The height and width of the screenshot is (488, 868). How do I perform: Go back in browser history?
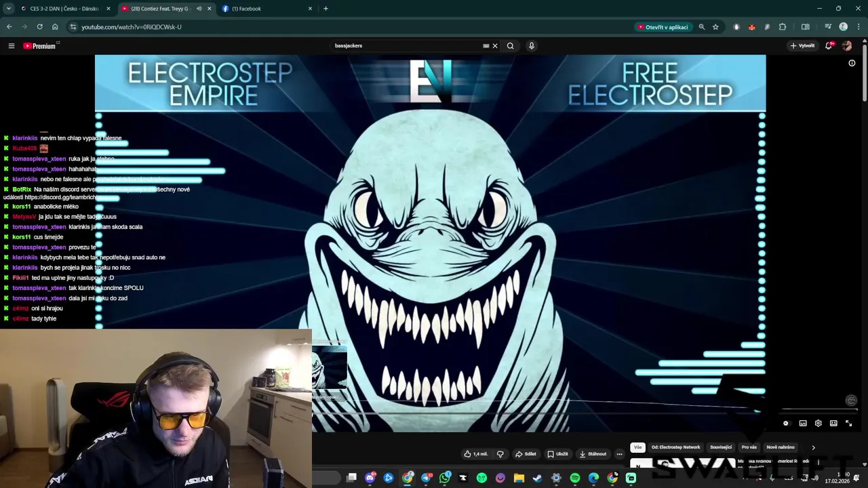click(9, 27)
